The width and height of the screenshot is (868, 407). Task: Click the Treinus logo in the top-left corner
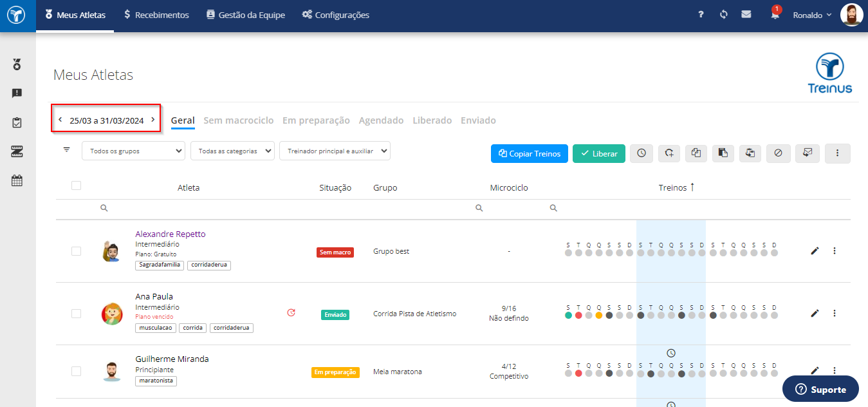click(17, 15)
